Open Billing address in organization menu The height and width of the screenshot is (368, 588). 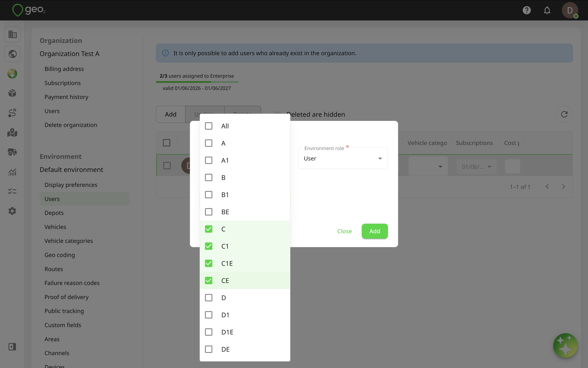64,69
